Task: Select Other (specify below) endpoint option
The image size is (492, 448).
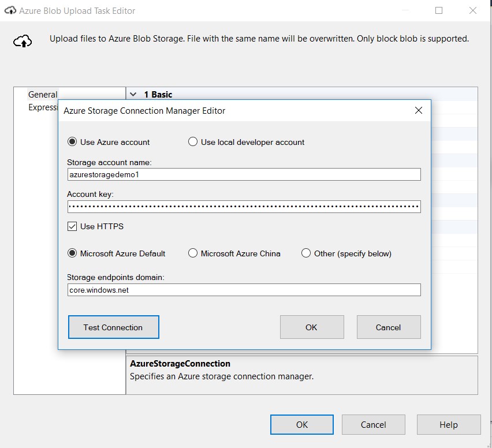Action: coord(306,253)
